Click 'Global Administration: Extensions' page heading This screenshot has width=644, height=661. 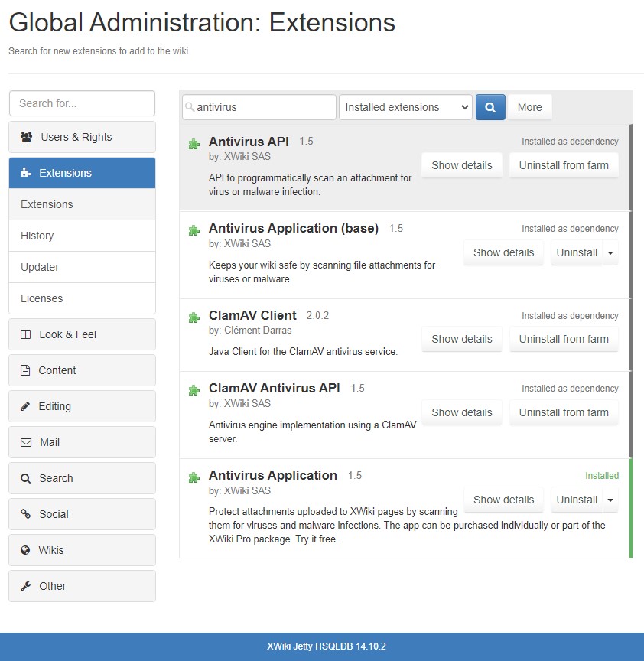pos(202,22)
